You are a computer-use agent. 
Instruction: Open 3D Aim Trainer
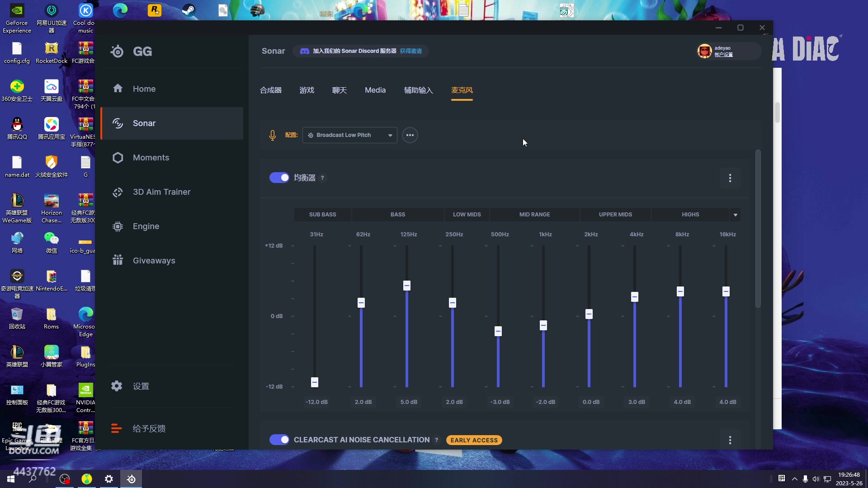pos(172,192)
